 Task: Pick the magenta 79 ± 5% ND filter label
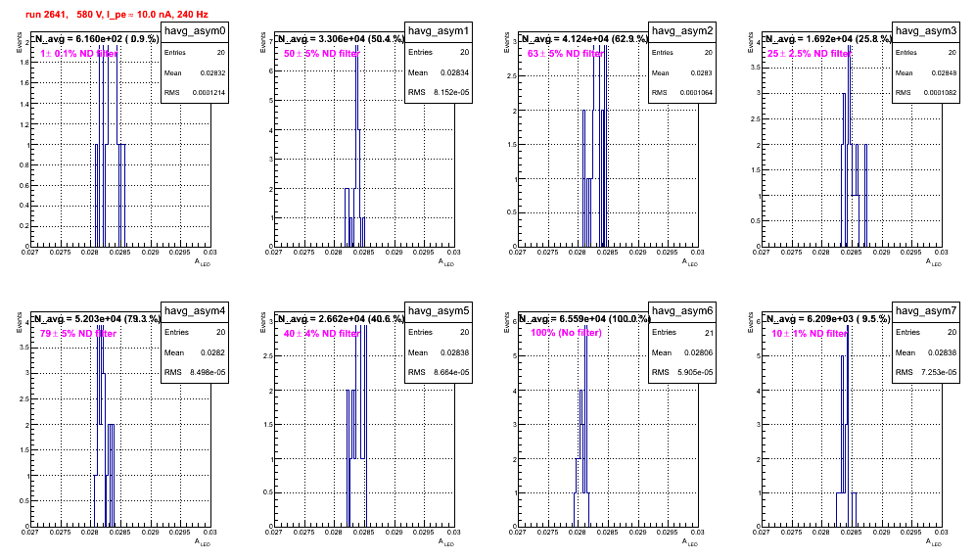[77, 334]
